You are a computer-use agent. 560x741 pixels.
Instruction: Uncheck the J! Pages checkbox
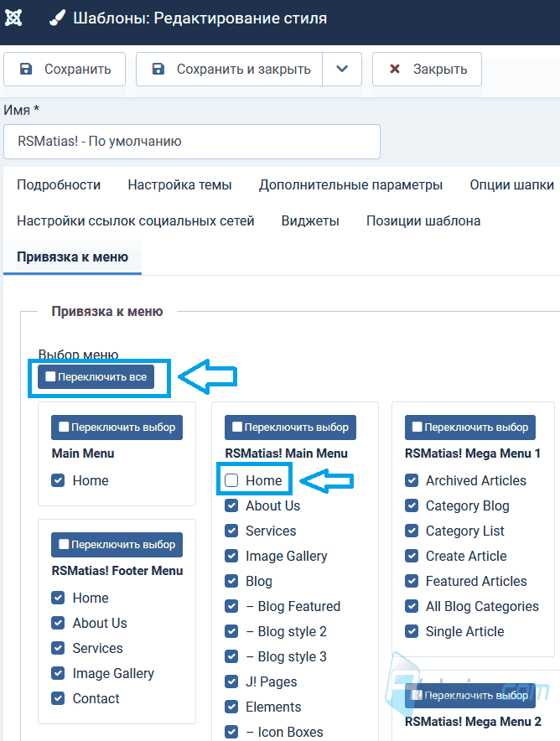(231, 681)
